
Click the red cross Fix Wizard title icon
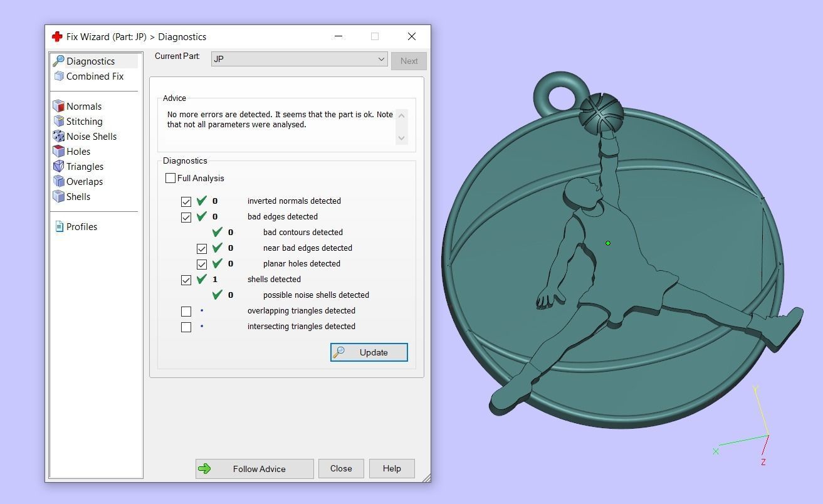pyautogui.click(x=57, y=36)
